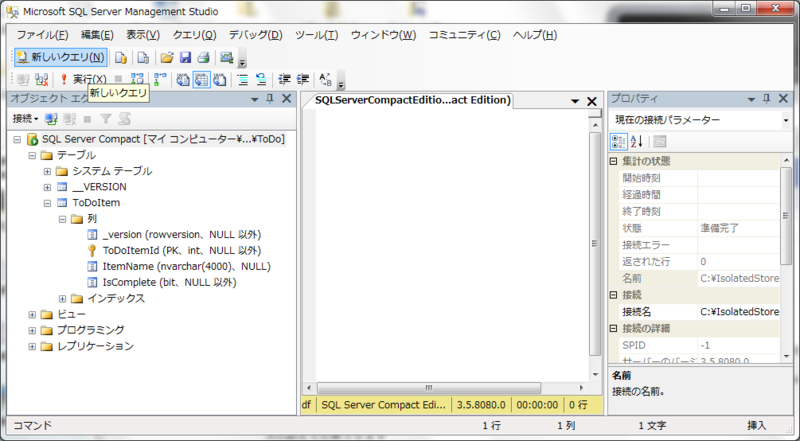Click the Object Explorer stop icon
The width and height of the screenshot is (800, 441).
(87, 119)
